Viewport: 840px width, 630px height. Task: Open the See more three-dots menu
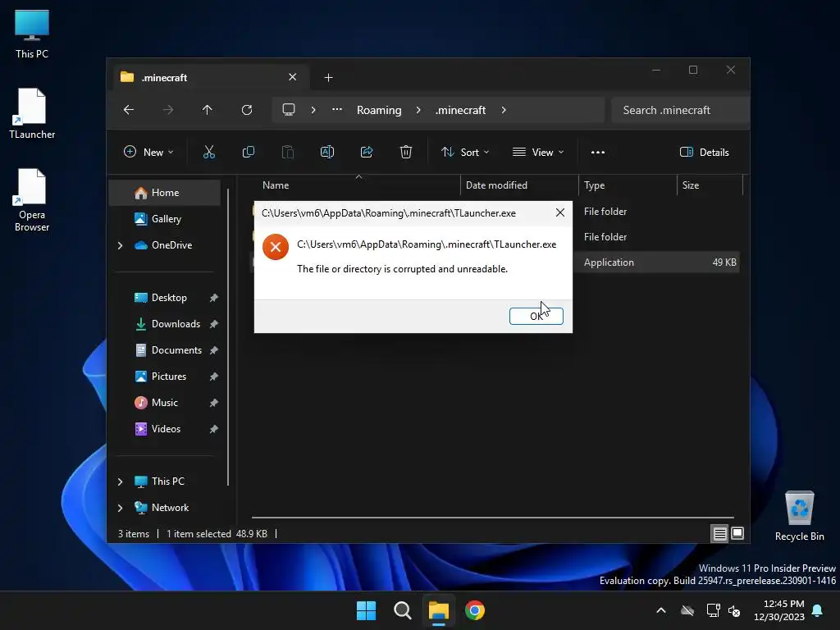click(x=598, y=152)
